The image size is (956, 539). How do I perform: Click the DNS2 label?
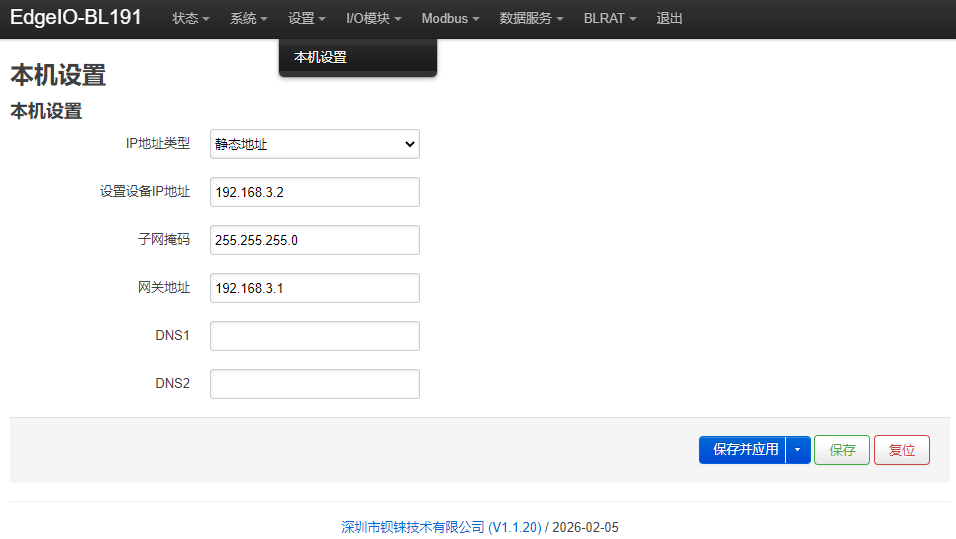pos(173,384)
